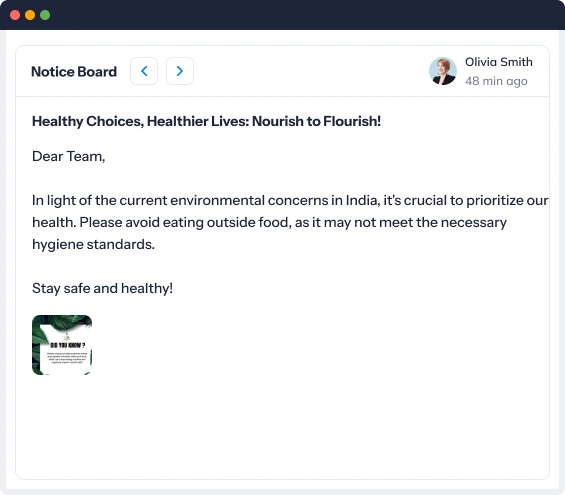The image size is (565, 495).
Task: Click the dark window title bar
Action: (x=282, y=15)
